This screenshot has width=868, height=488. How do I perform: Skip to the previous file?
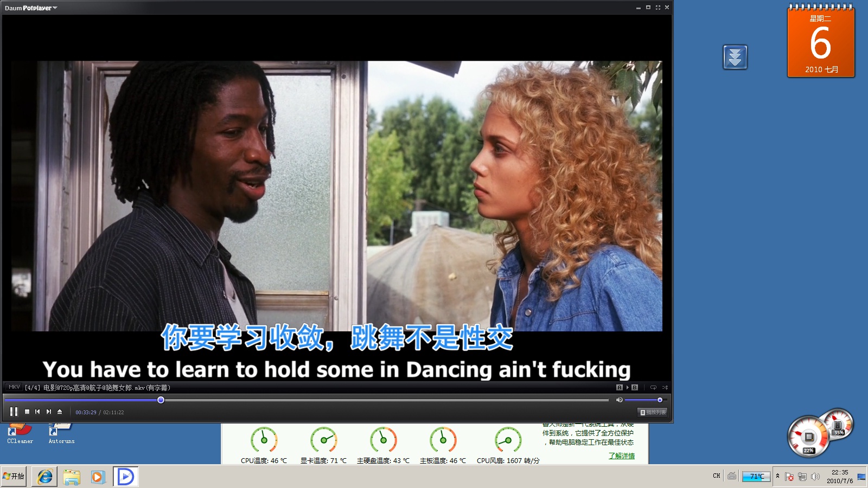pos(37,412)
